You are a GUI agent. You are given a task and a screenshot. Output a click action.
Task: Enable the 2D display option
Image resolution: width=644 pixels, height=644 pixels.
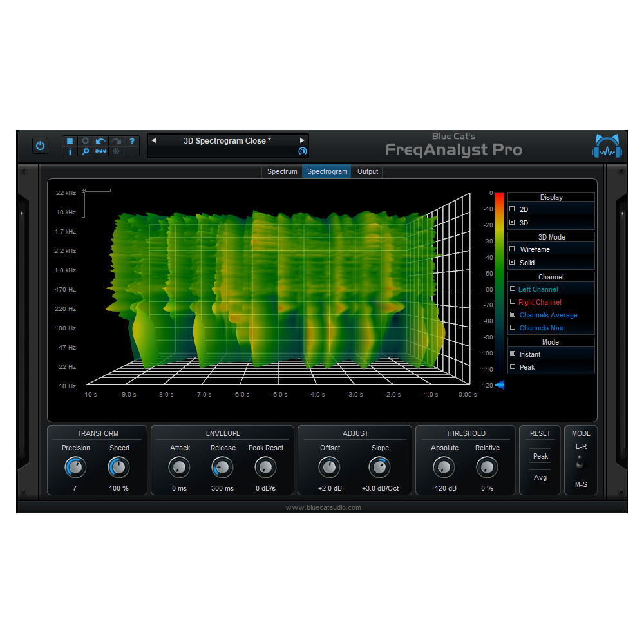tap(522, 209)
